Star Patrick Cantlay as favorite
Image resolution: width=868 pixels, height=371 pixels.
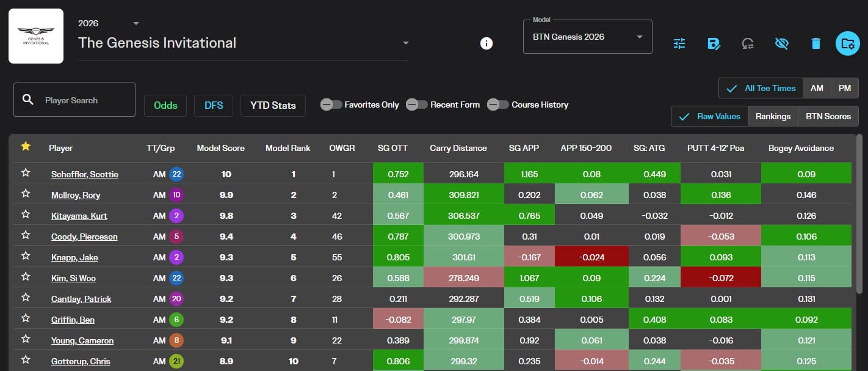tap(26, 298)
